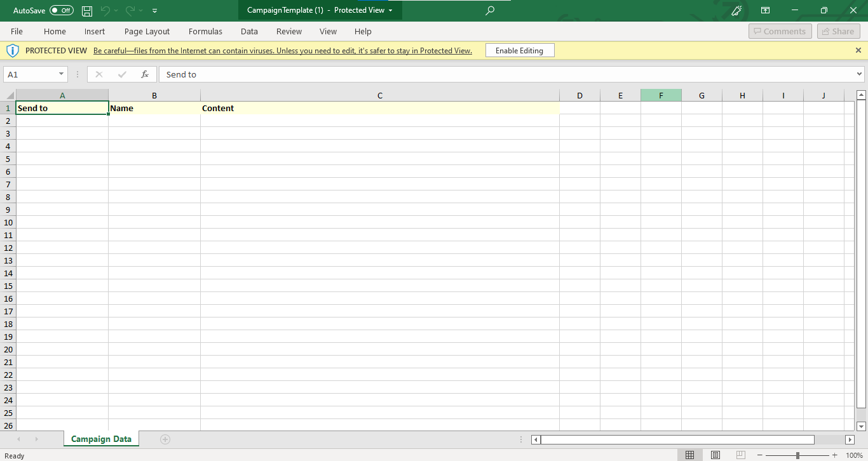Close the Protected View message bar

coord(858,50)
